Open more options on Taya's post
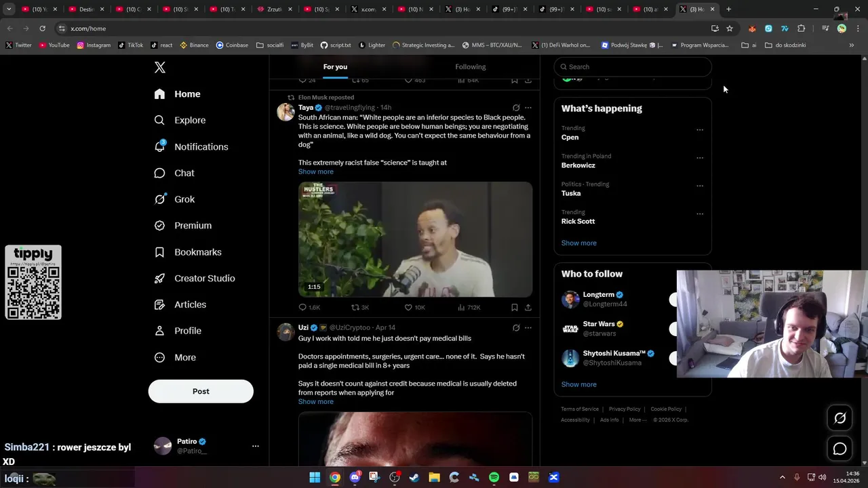 click(x=528, y=108)
